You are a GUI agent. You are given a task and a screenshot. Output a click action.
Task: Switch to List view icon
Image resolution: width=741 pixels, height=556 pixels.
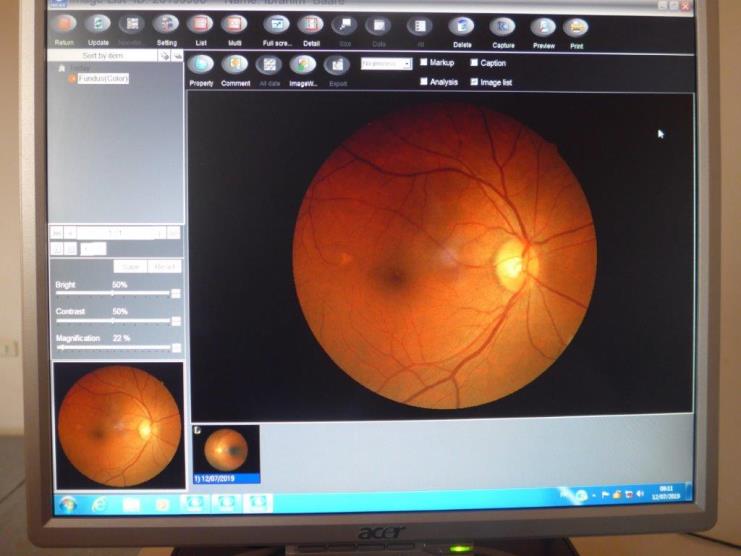[200, 24]
